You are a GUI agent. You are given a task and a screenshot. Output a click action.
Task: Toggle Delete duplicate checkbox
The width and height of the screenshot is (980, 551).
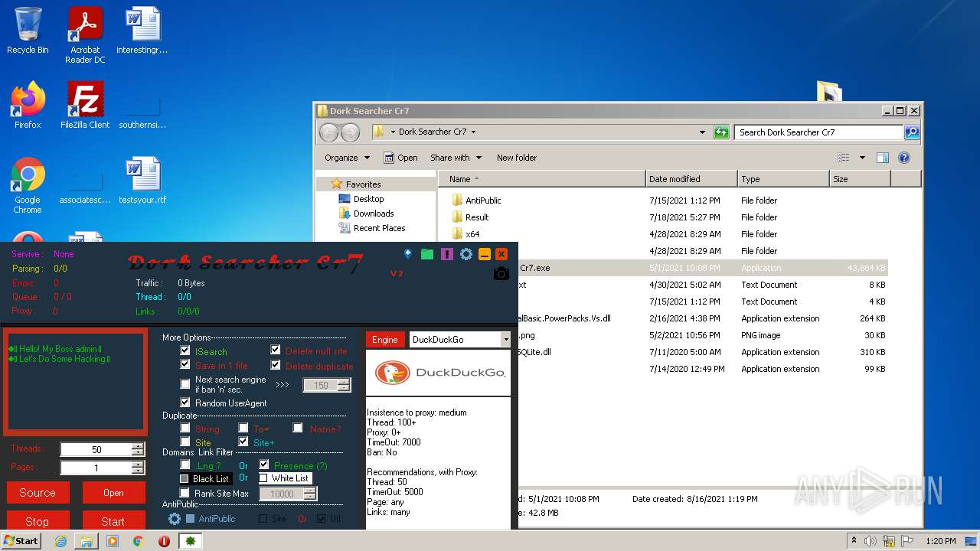pos(276,365)
